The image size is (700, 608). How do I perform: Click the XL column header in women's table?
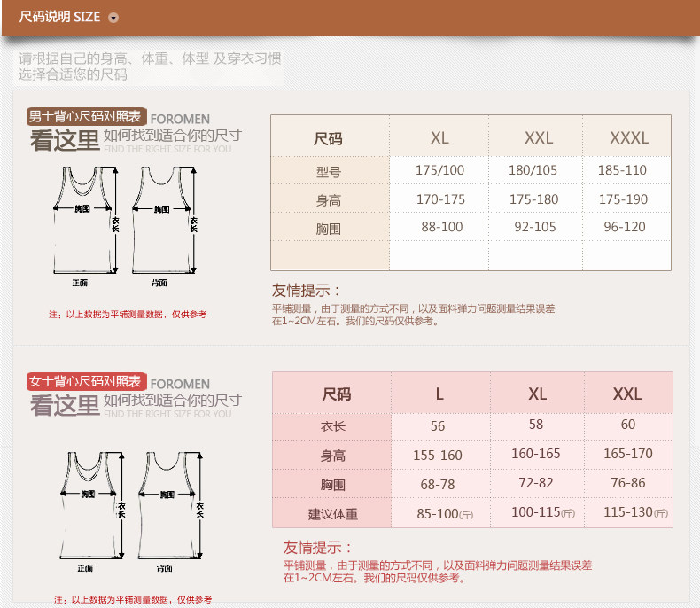[538, 394]
